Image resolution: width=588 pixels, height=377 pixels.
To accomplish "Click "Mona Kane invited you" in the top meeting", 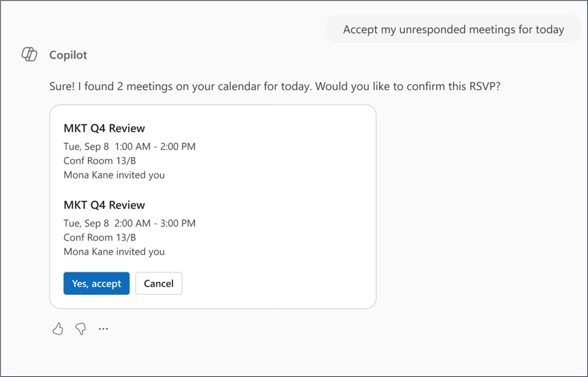I will pos(114,175).
